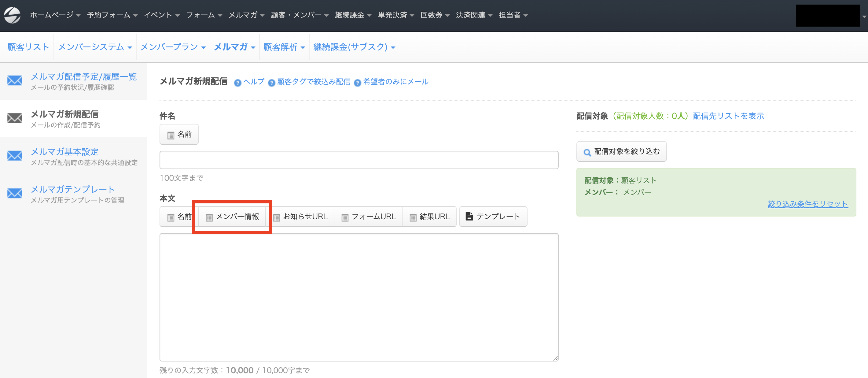The width and height of the screenshot is (868, 378).
Task: Click the site logo icon at top-left
Action: pos(12,15)
